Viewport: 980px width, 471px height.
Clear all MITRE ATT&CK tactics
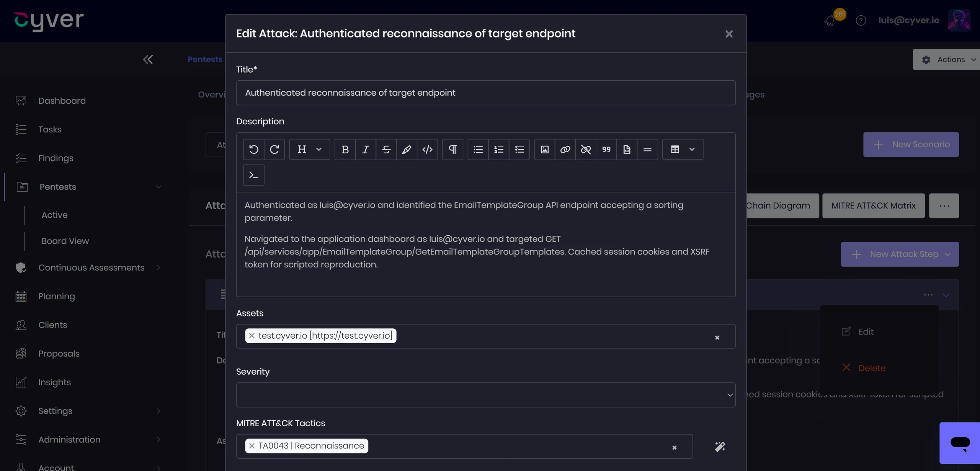point(674,447)
